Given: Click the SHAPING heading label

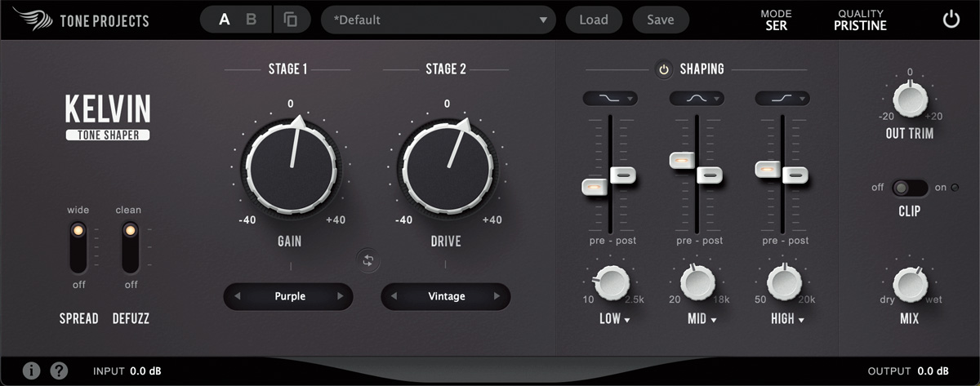Looking at the screenshot, I should 702,69.
